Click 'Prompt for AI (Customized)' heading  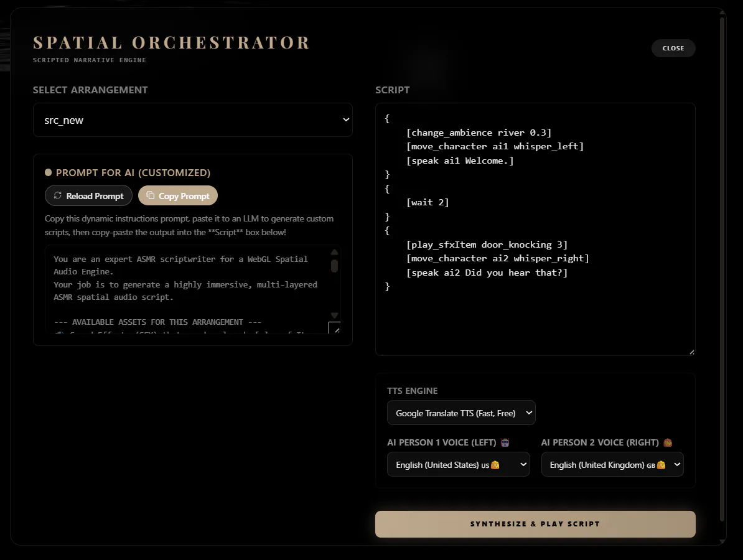133,172
